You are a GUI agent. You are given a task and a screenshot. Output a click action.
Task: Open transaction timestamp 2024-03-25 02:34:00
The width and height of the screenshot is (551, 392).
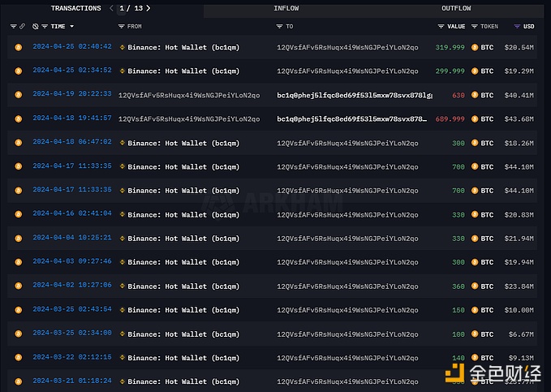tap(72, 333)
